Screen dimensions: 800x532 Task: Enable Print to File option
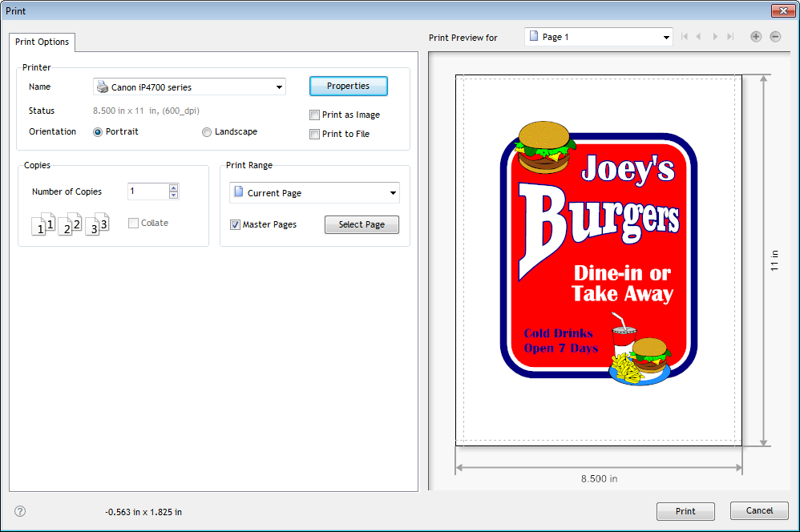point(315,135)
